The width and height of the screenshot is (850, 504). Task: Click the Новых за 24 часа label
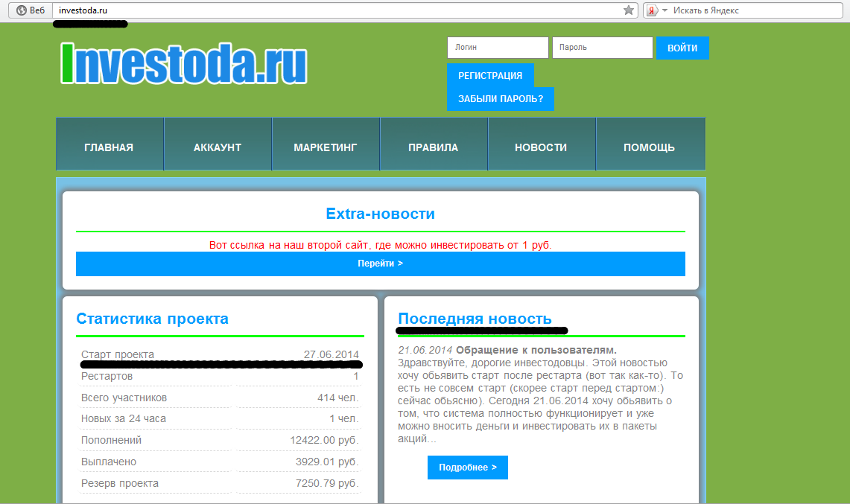coord(124,419)
